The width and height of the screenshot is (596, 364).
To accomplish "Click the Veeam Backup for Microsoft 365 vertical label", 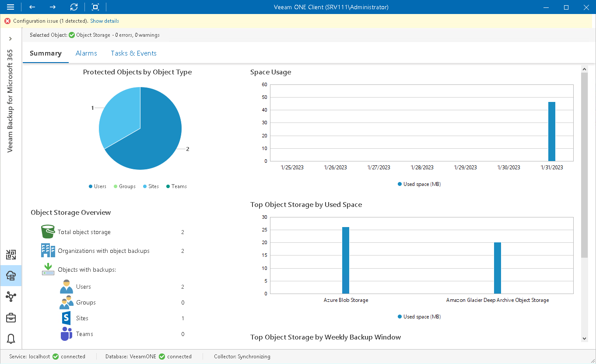I will [x=10, y=101].
